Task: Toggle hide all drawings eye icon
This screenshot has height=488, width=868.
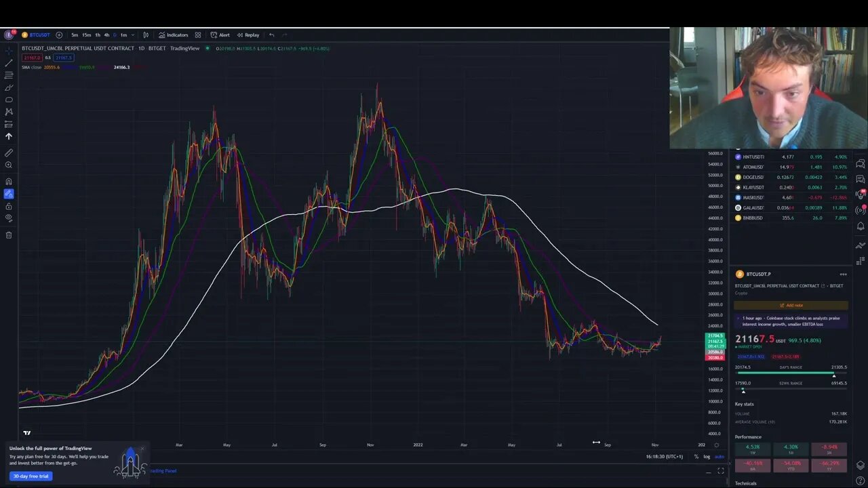Action: tap(9, 218)
